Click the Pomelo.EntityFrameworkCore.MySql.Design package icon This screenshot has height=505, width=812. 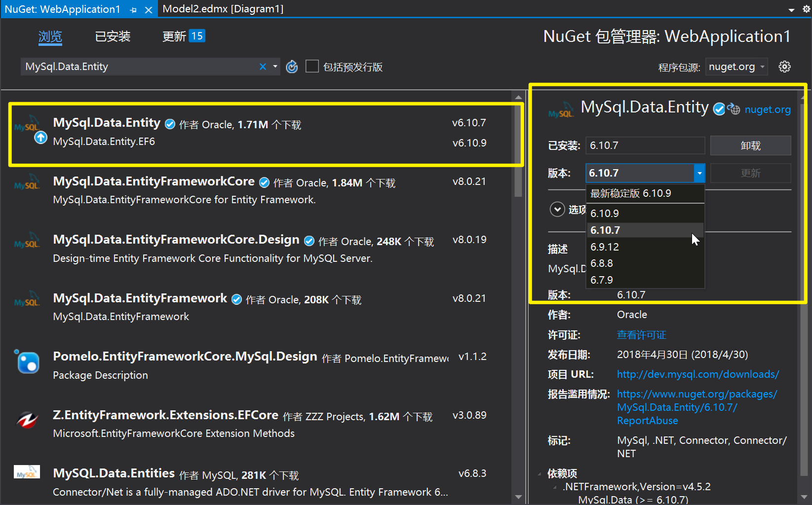[x=27, y=361]
